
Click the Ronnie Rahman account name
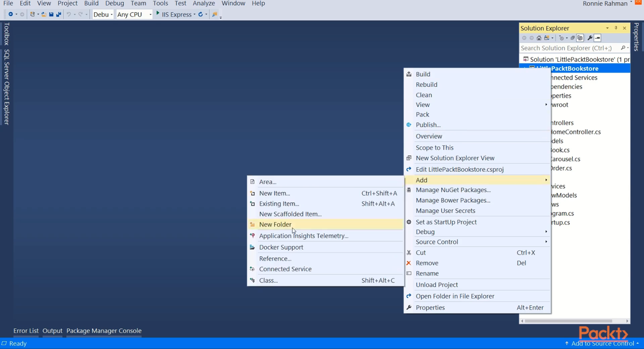coord(605,4)
